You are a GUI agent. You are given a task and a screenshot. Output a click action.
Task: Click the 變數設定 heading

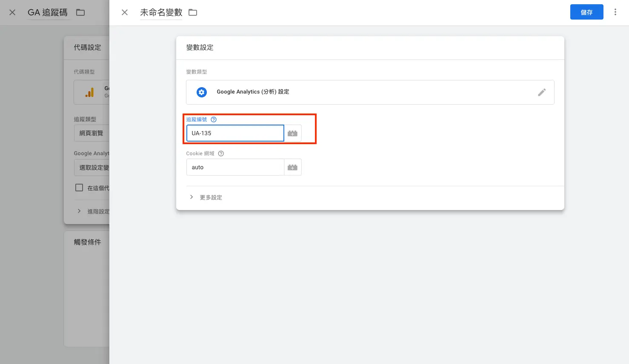pos(200,47)
